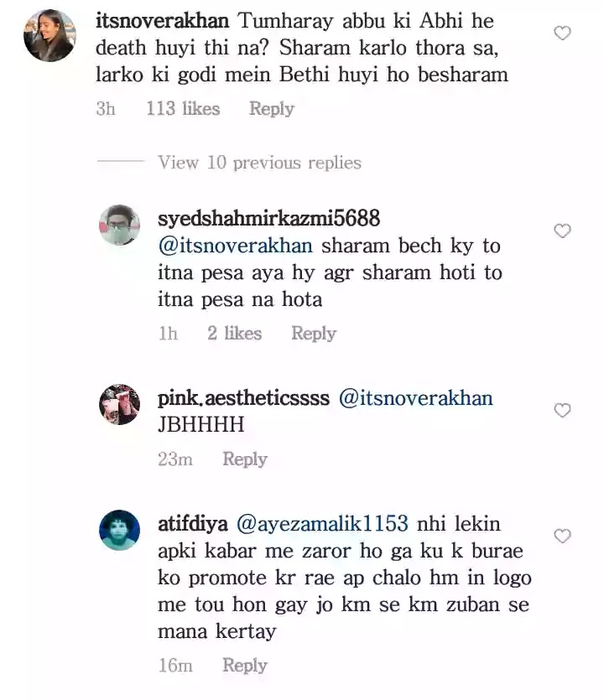Screen dimensions: 604x700
Task: View the 2 likes list
Action: (x=235, y=333)
